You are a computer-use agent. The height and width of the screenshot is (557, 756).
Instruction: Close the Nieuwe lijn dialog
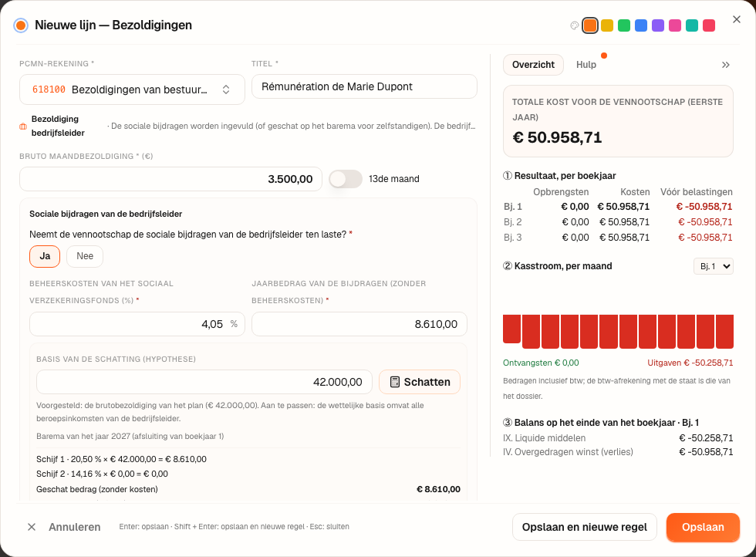pos(736,19)
